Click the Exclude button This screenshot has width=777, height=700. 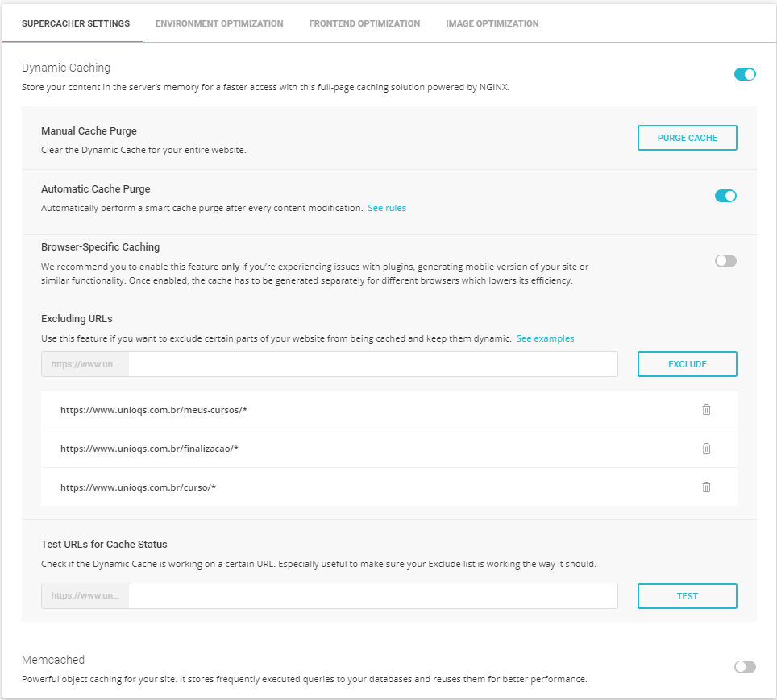pos(688,364)
